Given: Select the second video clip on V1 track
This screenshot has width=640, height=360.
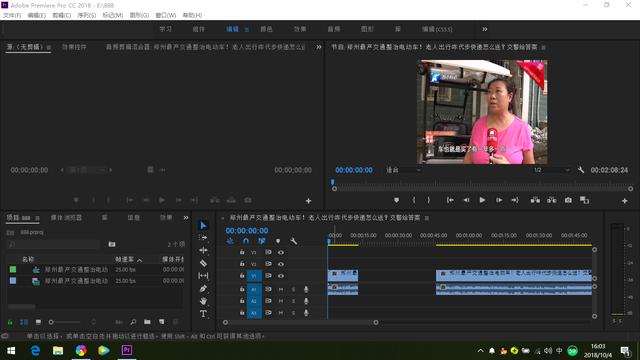Looking at the screenshot, I should coord(513,276).
